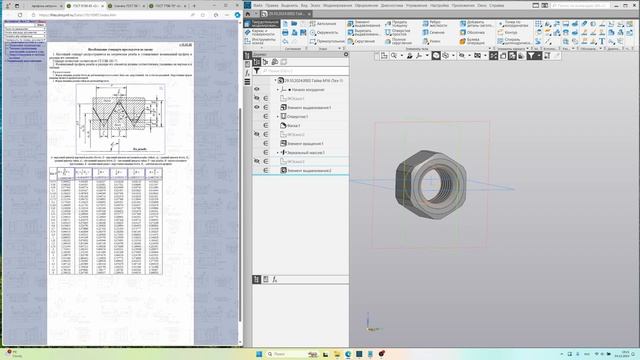Expand the Зеркальный массив:1 node
This screenshot has width=640, height=360.
[x=278, y=152]
